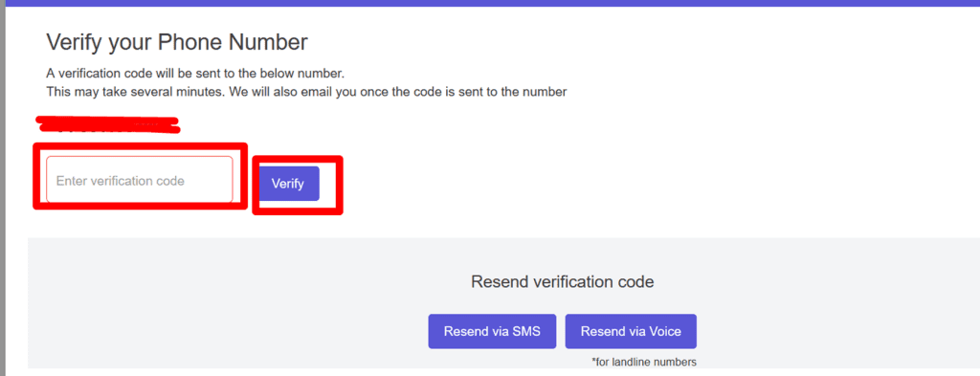Screen dimensions: 980x376
Task: Click the word SMS on resend button
Action: [x=526, y=331]
